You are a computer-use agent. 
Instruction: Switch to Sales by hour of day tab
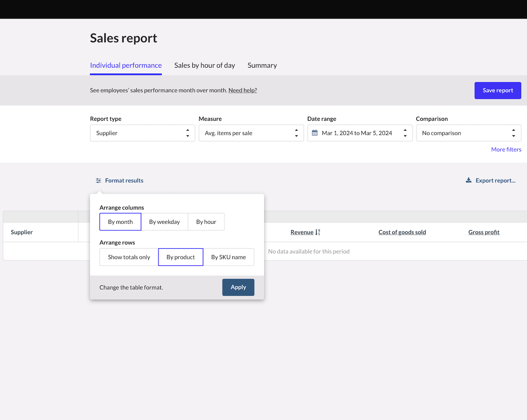[x=205, y=65]
